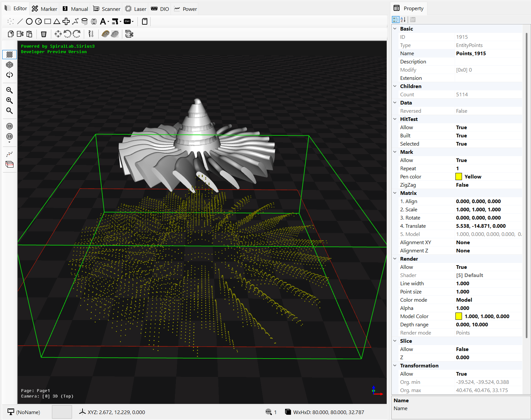Switch to the Laser tab
This screenshot has width=531, height=420.
point(136,9)
